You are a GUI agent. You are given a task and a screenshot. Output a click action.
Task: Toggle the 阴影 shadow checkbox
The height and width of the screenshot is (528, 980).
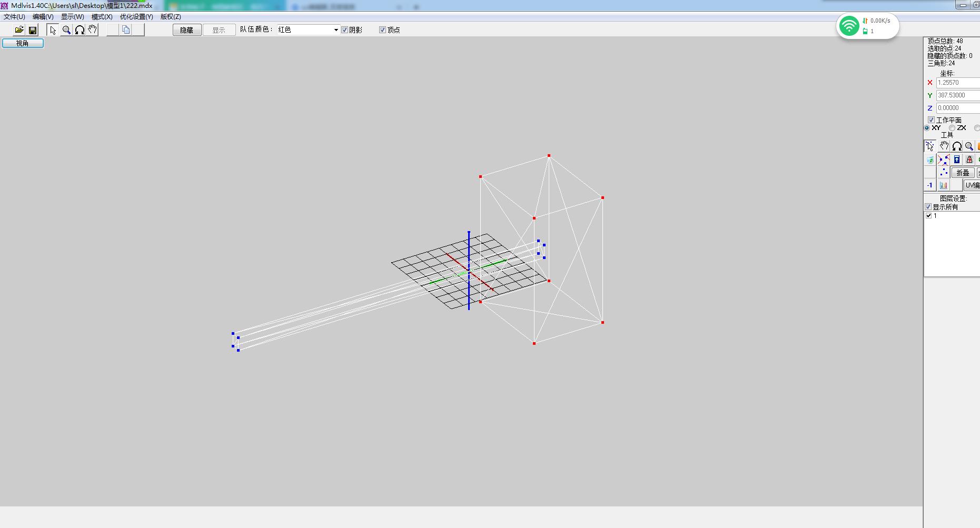click(x=345, y=30)
